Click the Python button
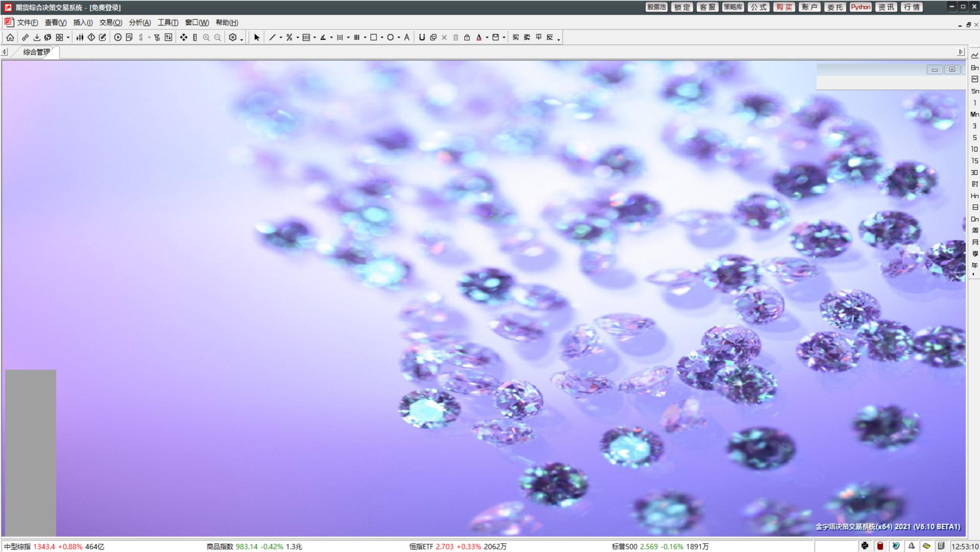980x552 pixels. [860, 7]
